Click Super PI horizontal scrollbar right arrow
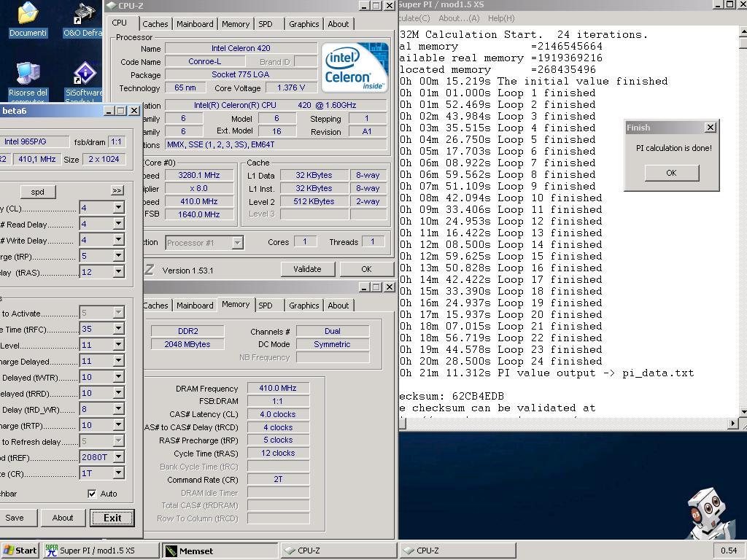The height and width of the screenshot is (560, 747). point(732,424)
